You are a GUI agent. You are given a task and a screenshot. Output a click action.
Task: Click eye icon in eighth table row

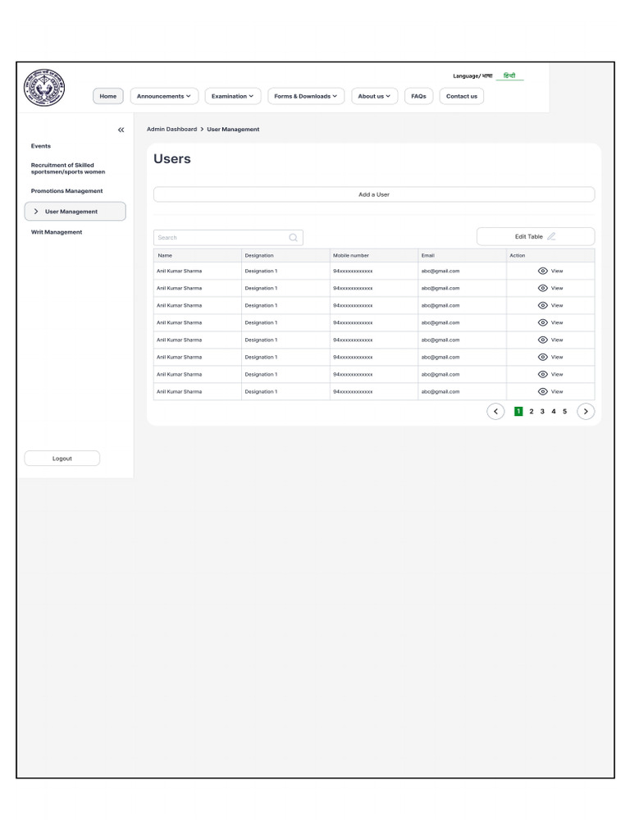[543, 391]
